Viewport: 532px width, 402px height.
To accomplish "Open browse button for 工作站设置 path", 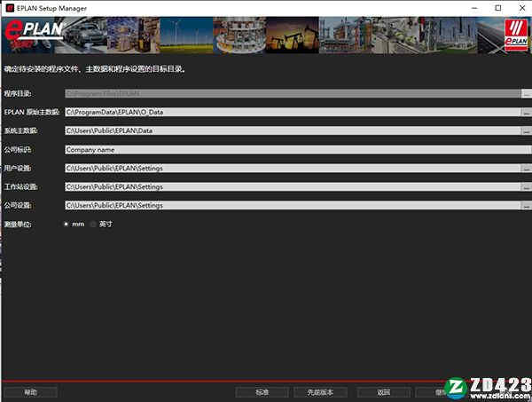I will (x=527, y=186).
